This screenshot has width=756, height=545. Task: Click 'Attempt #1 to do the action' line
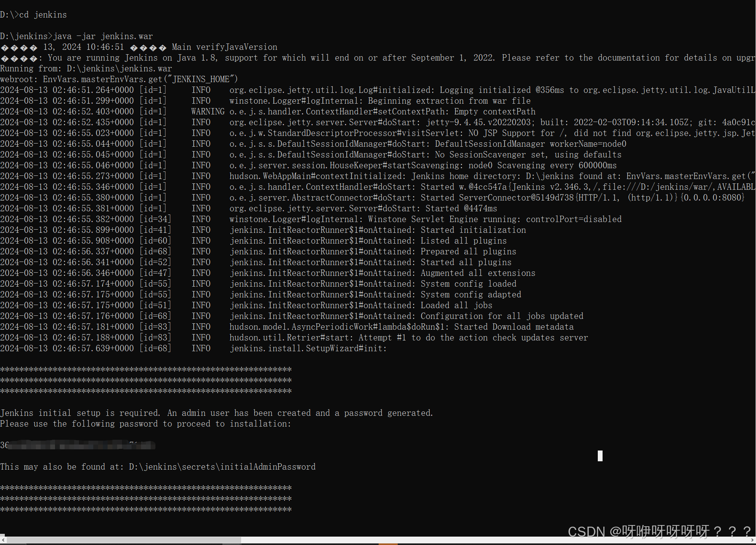(x=294, y=337)
